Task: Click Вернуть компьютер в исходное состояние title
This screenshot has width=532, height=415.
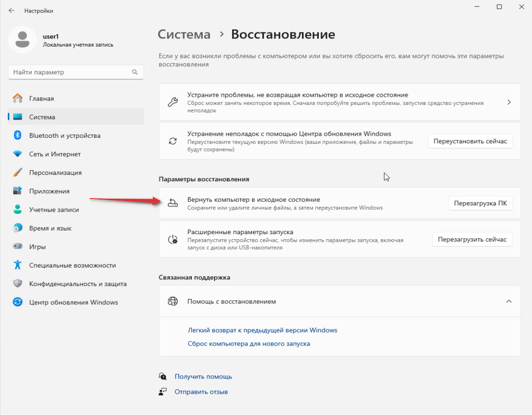Action: (254, 199)
